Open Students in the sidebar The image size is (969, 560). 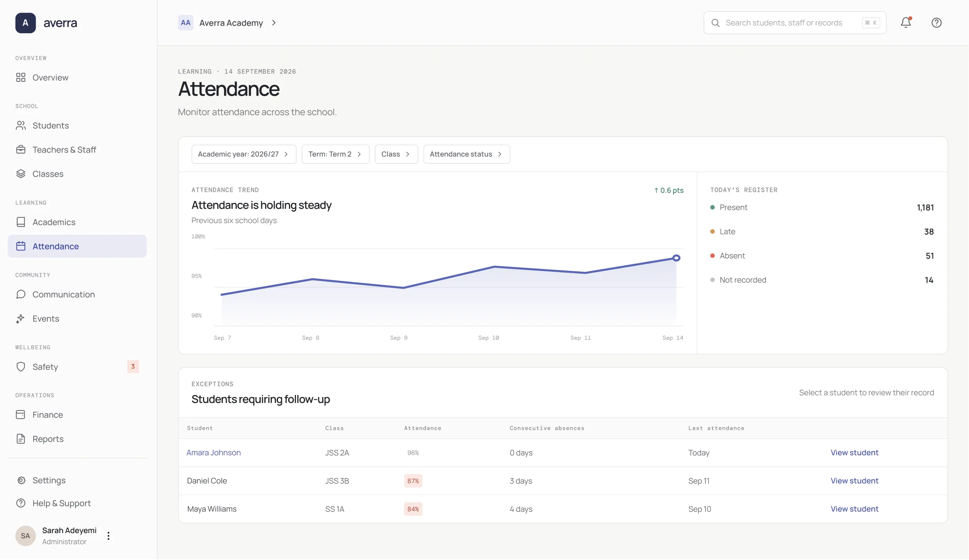[x=77, y=125]
